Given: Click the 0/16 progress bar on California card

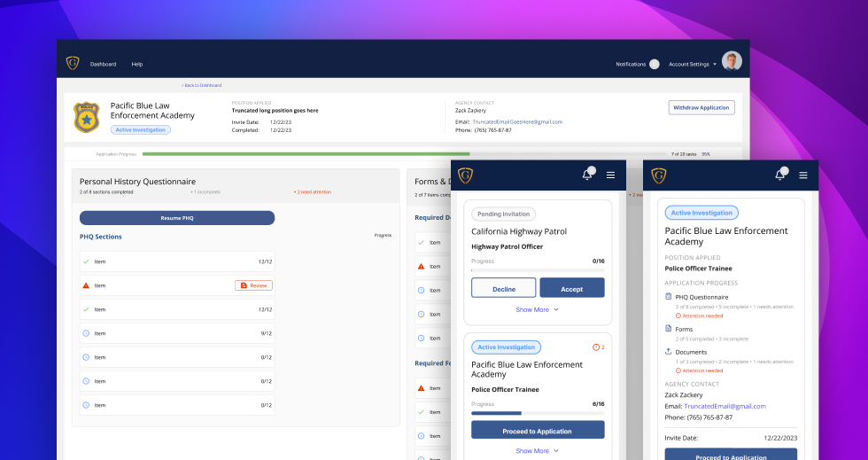Looking at the screenshot, I should 538,270.
